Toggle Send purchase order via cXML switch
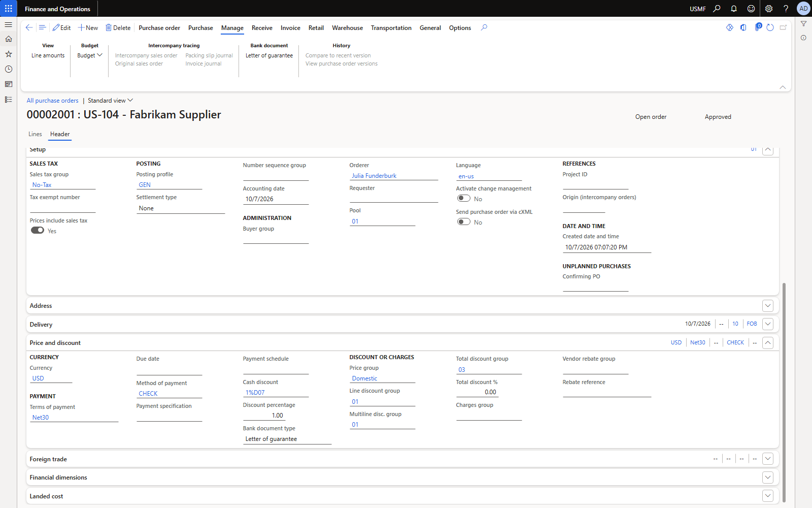Viewport: 812px width, 508px height. (464, 221)
